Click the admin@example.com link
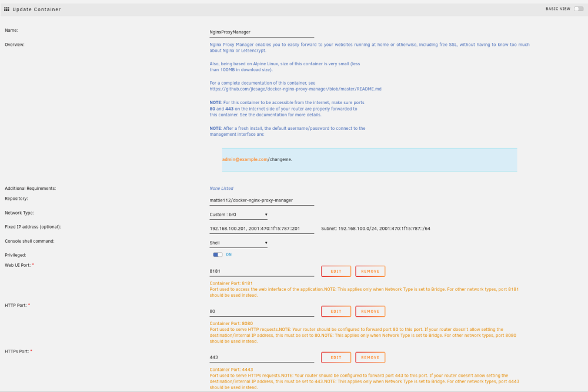The height and width of the screenshot is (392, 588). click(x=245, y=160)
